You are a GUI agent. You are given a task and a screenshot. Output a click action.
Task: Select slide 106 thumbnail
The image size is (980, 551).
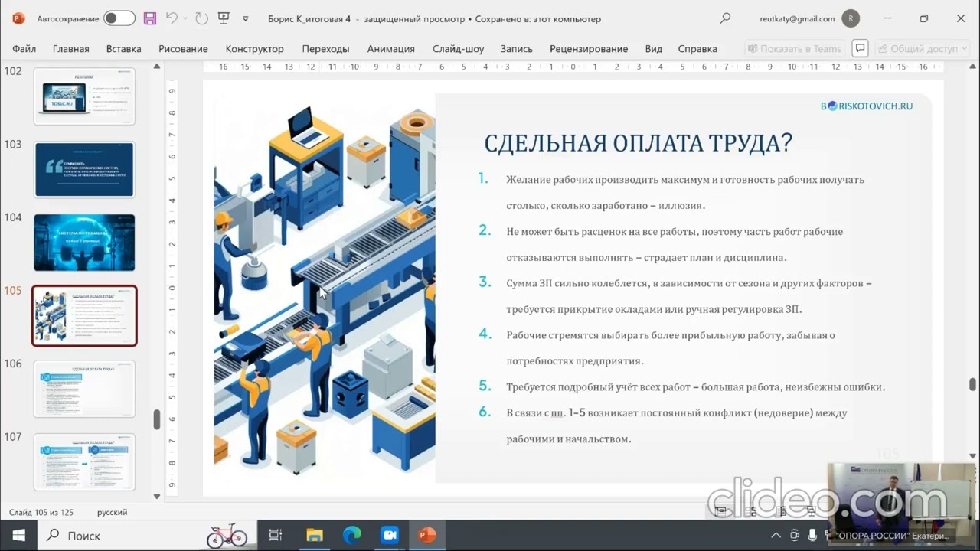(84, 389)
